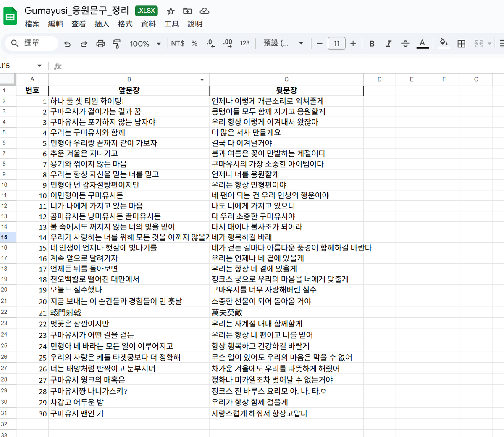The height and width of the screenshot is (437, 504).
Task: Open the fill color picker
Action: tap(444, 43)
